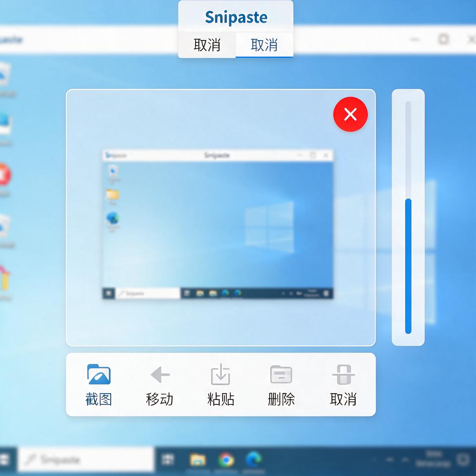Switch to the unselected grey 取消 tab
The image size is (476, 476).
[207, 45]
